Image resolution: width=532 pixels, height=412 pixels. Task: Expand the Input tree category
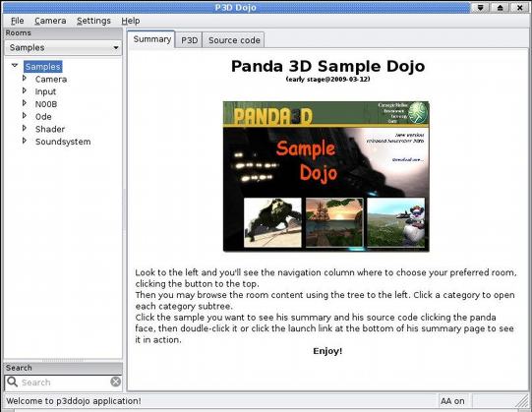click(24, 90)
